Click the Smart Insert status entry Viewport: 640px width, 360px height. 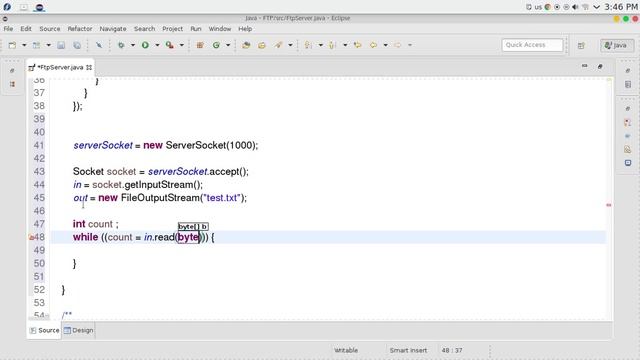coord(408,350)
